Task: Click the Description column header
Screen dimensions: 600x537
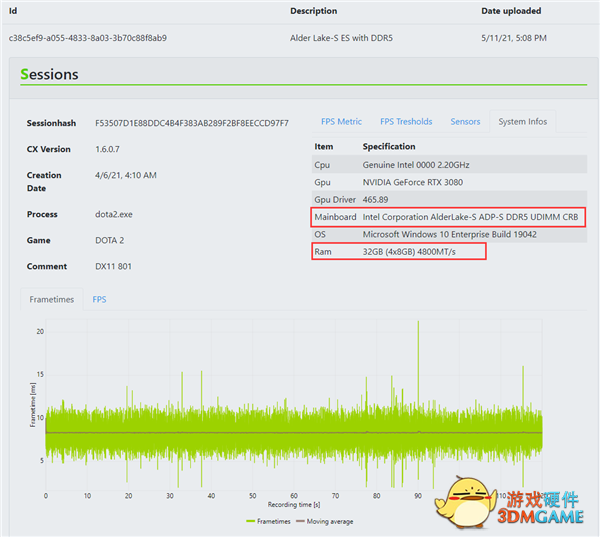Action: (x=313, y=11)
